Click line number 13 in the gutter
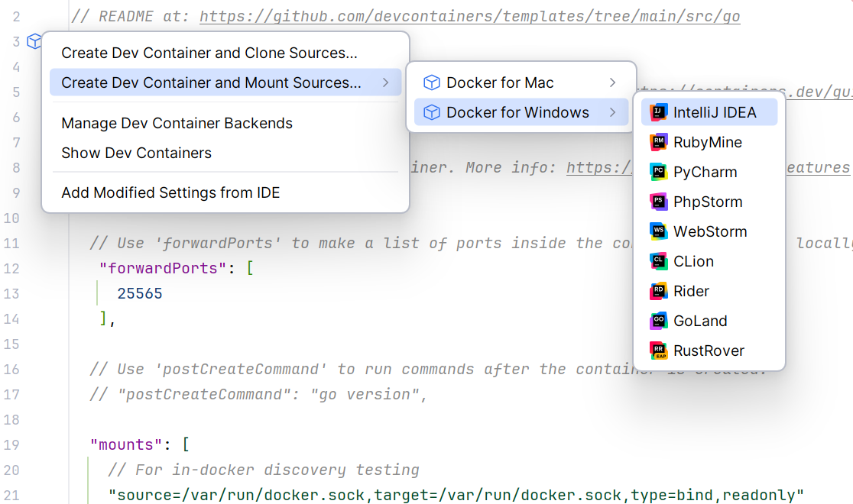The image size is (853, 504). coord(11,293)
